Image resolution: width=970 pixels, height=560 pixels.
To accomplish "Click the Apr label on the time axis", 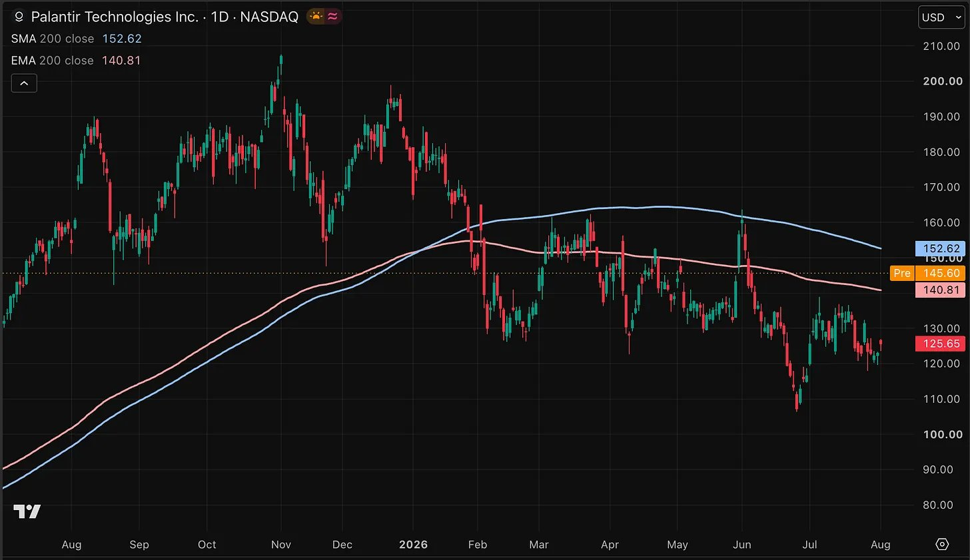I will tap(610, 545).
